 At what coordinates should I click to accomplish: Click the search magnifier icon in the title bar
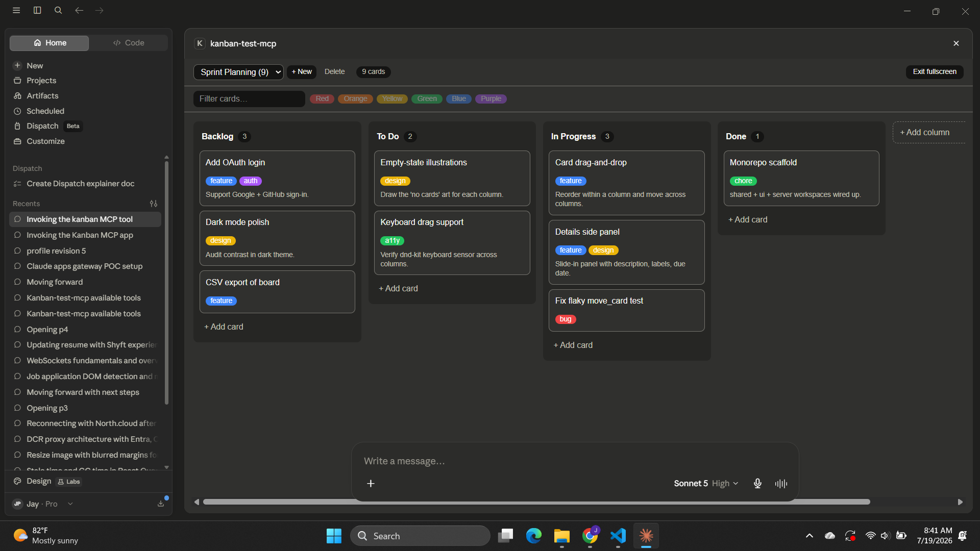pos(58,10)
